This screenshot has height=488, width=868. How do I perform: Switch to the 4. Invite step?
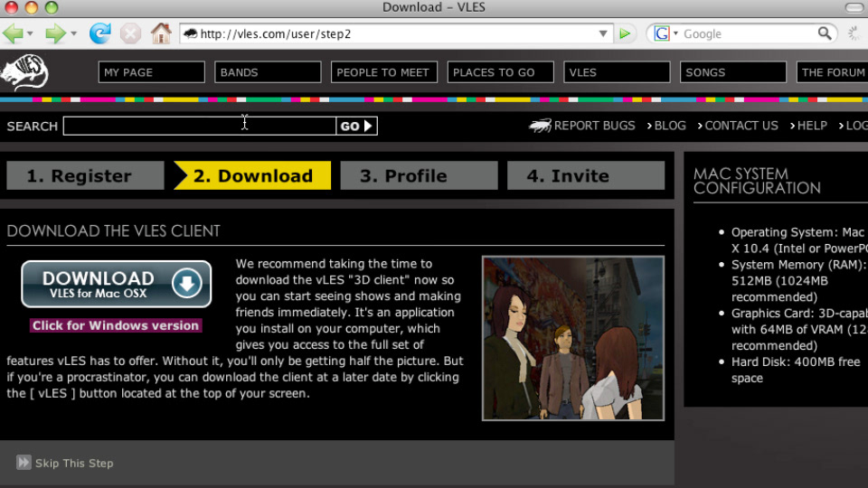[586, 175]
